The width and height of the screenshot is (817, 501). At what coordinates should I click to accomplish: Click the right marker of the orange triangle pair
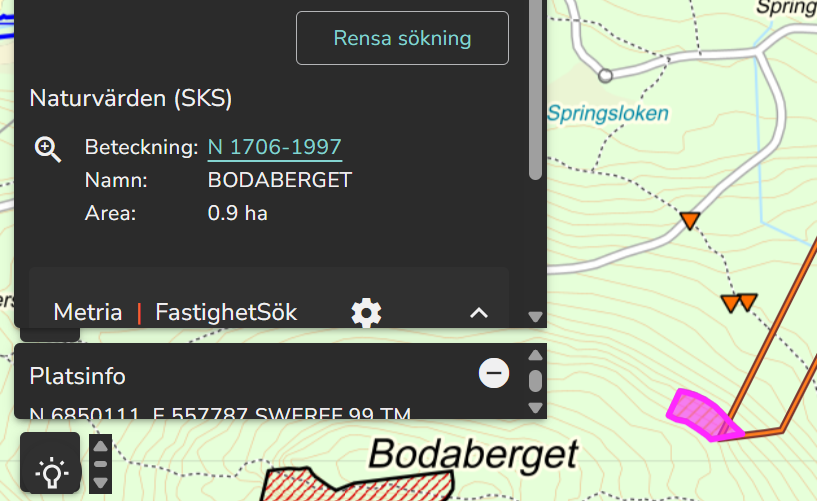pos(748,302)
